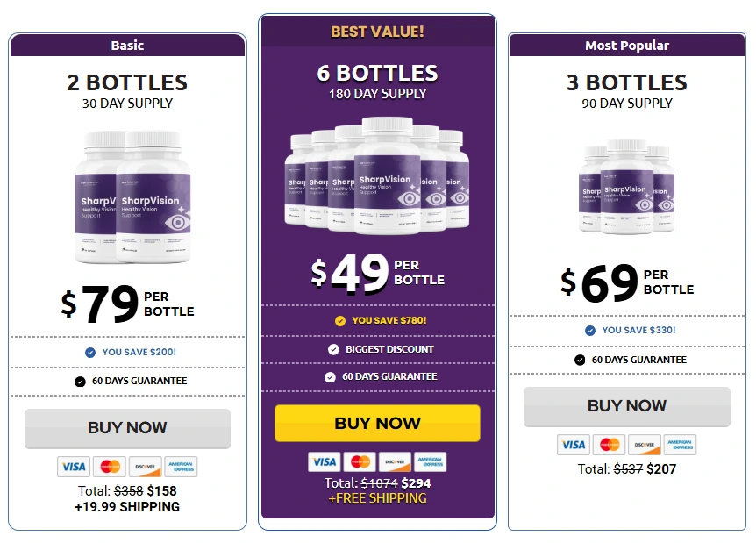Viewport: 756px width, 543px height.
Task: Click the six SharpVision bottles image
Action: 377,175
